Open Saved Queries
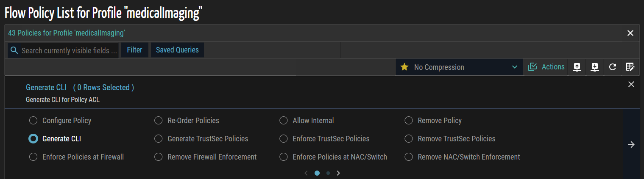 [177, 50]
